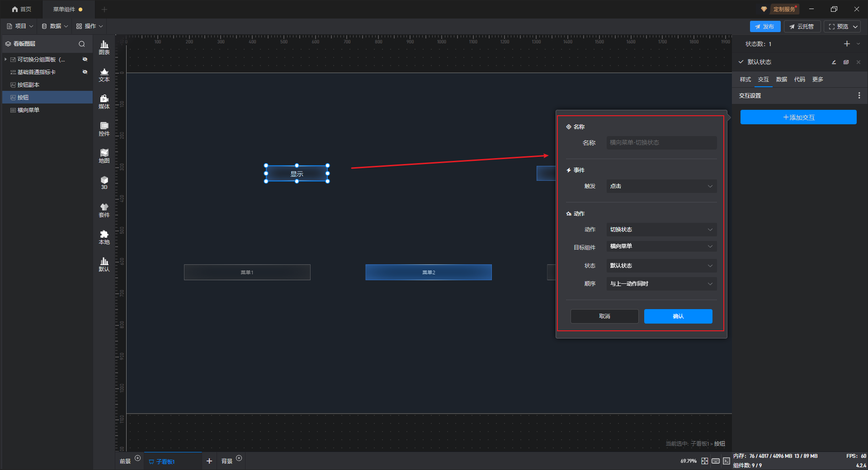Open the 项目 project menu
Image resolution: width=868 pixels, height=470 pixels.
20,26
